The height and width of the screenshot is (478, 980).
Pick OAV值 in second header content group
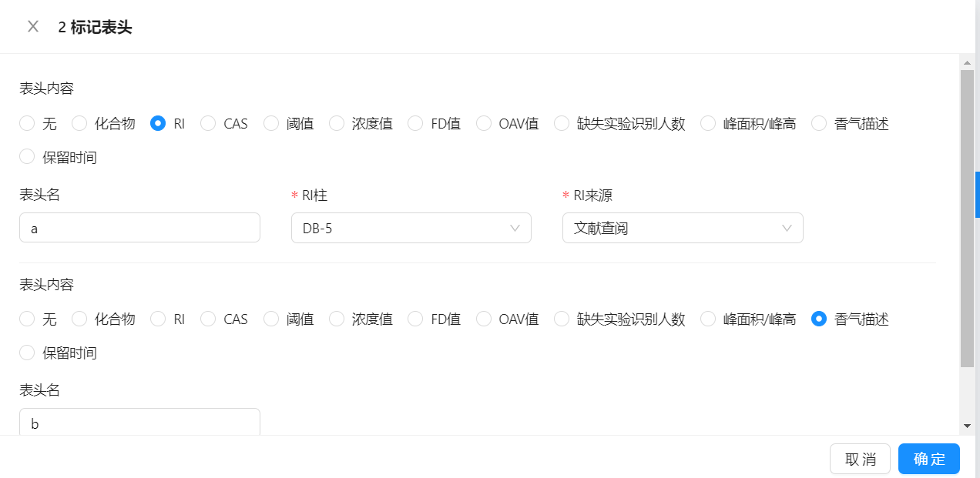click(483, 319)
